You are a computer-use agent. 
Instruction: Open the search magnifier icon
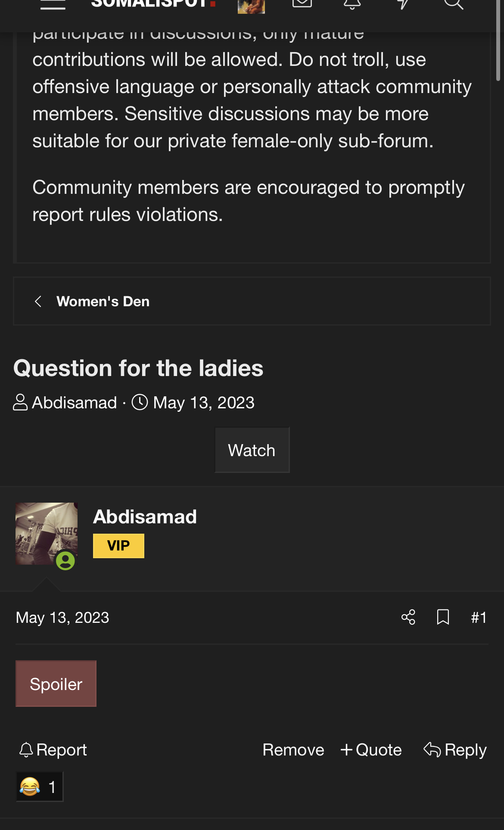pyautogui.click(x=454, y=3)
